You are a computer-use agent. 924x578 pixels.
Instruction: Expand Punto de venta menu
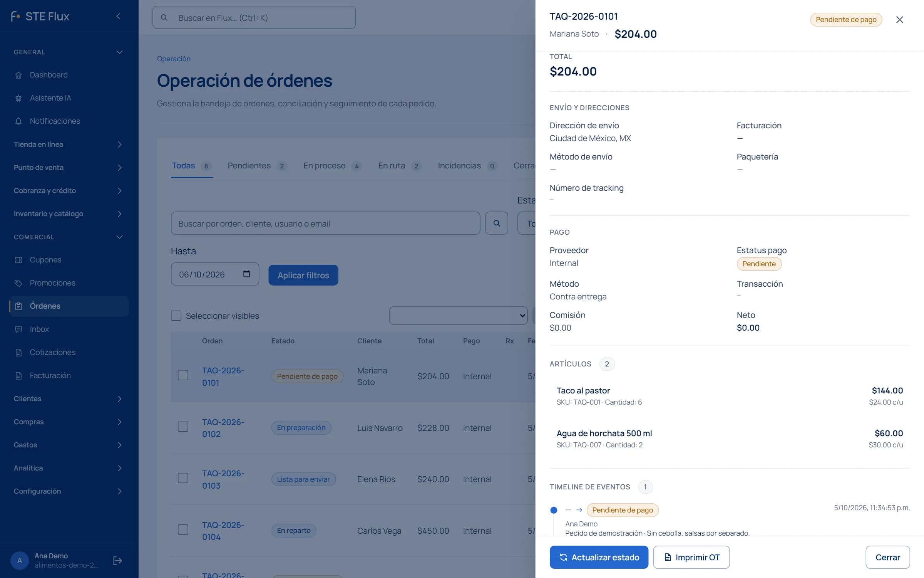(x=69, y=167)
